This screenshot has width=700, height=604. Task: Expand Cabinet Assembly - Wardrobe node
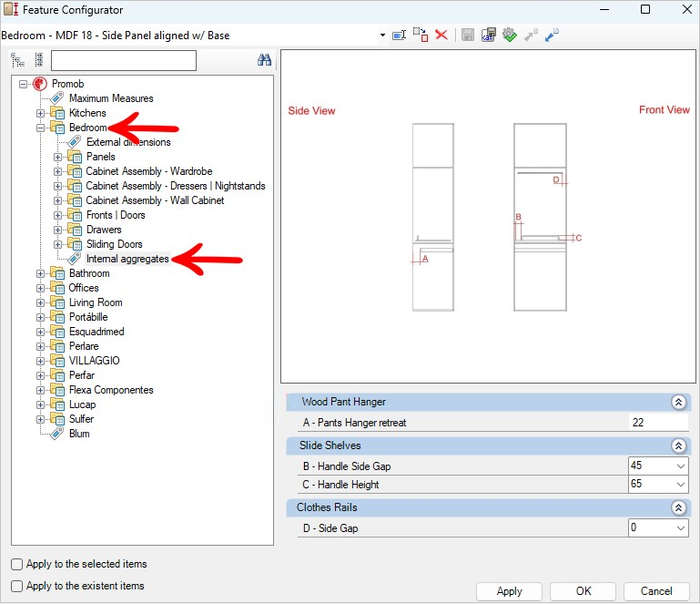57,171
